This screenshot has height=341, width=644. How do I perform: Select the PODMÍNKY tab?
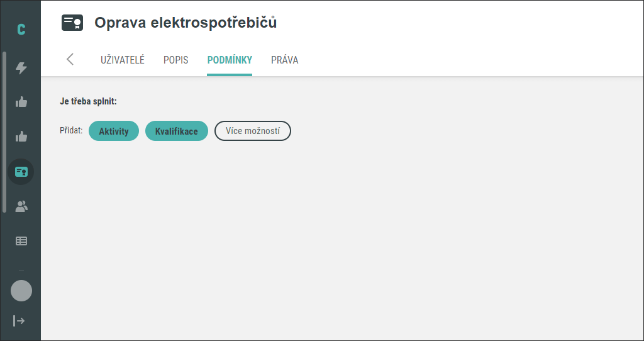[230, 60]
